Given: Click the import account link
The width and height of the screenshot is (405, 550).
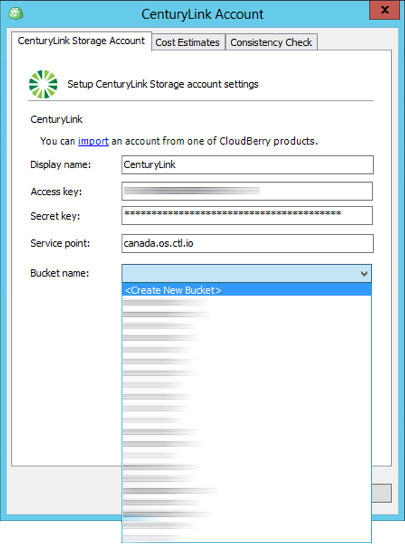Looking at the screenshot, I should click(93, 141).
